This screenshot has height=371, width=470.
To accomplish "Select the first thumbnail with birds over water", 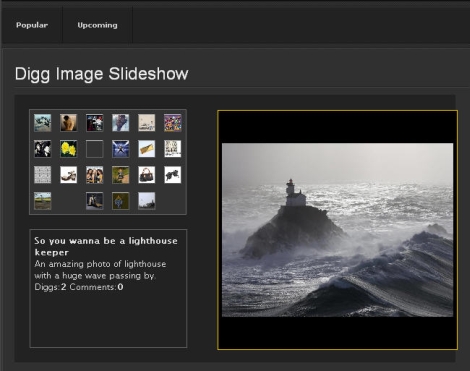I will (x=43, y=123).
